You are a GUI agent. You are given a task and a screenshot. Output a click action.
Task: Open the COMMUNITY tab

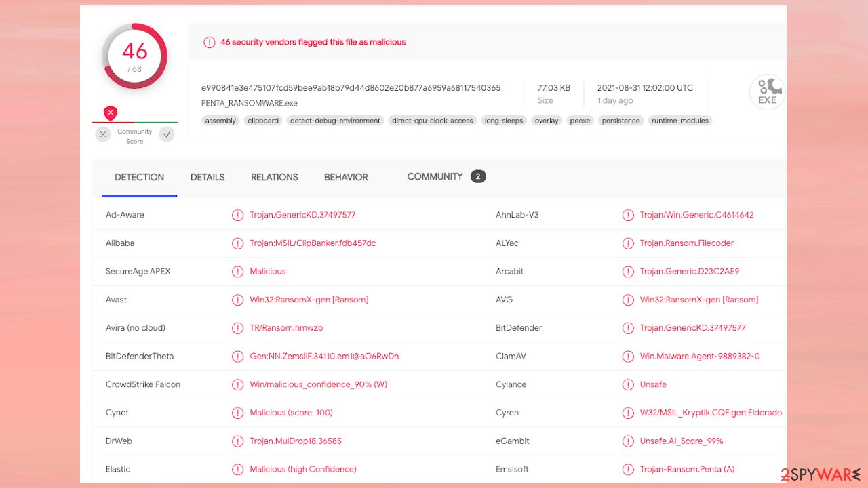[435, 176]
